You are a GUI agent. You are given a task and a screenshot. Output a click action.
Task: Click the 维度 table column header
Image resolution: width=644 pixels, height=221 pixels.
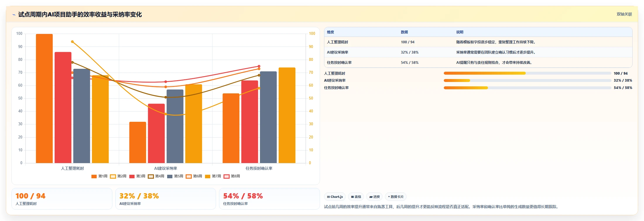[x=330, y=32]
